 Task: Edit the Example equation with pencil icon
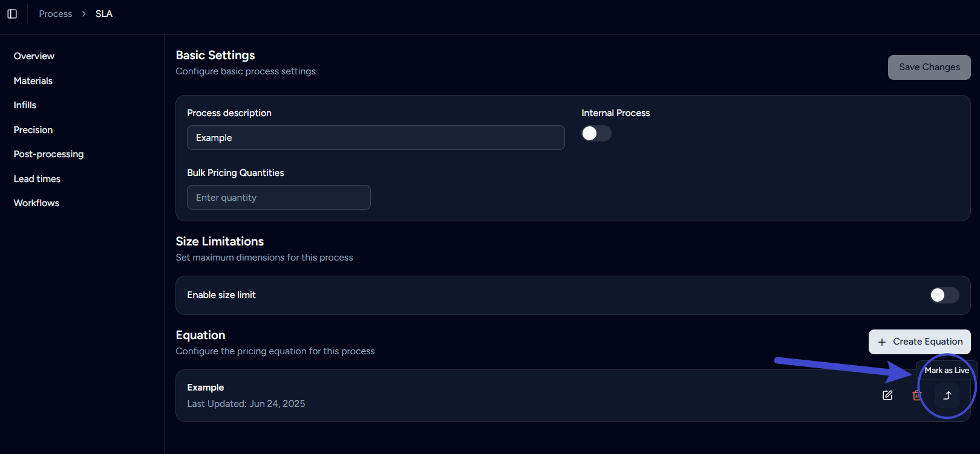(887, 395)
